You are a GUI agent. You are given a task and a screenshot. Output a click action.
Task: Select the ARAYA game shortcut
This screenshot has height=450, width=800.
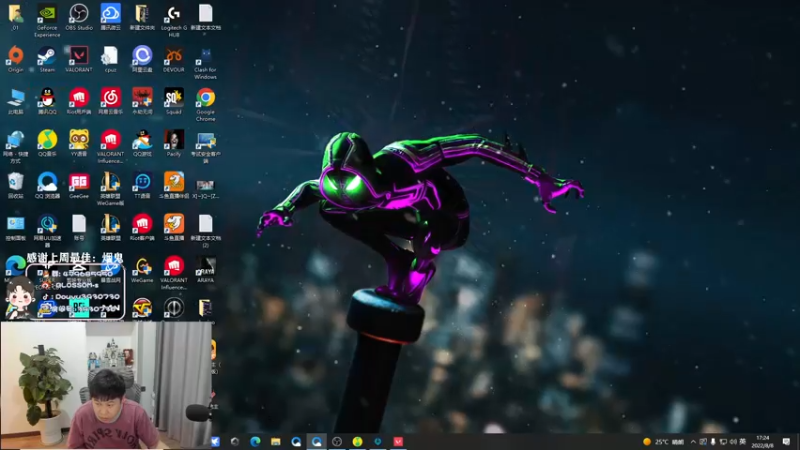[x=206, y=267]
